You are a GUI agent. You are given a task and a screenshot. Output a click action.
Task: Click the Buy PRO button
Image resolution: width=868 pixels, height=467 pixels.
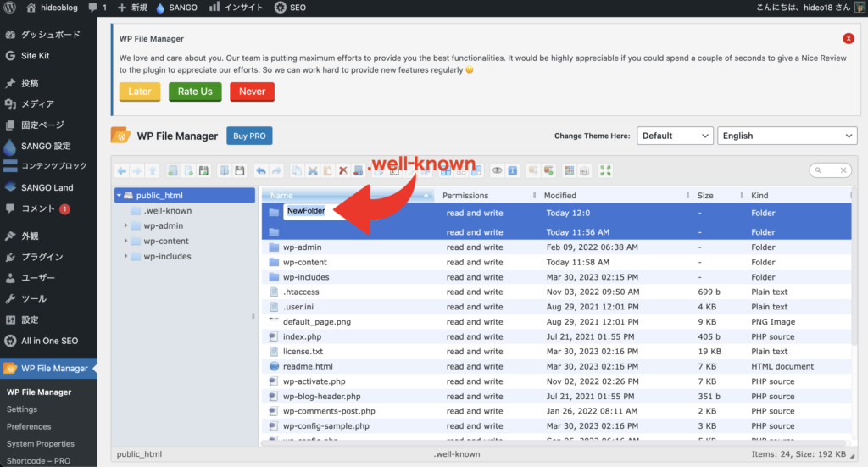249,136
